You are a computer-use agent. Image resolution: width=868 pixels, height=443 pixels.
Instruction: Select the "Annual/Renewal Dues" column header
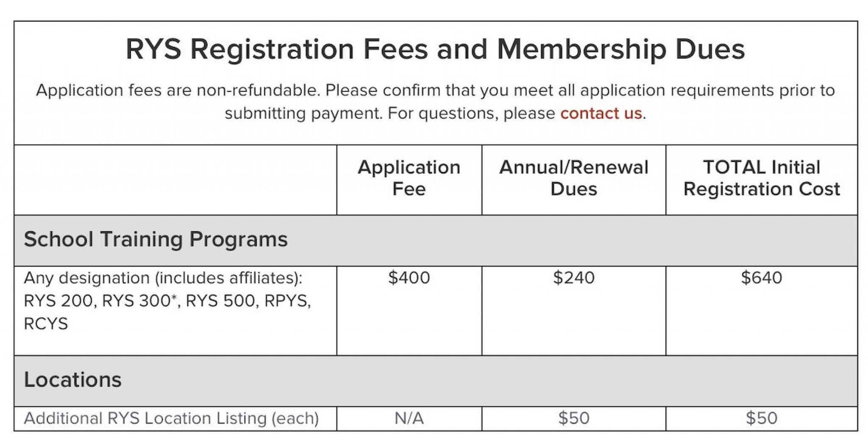pyautogui.click(x=573, y=178)
